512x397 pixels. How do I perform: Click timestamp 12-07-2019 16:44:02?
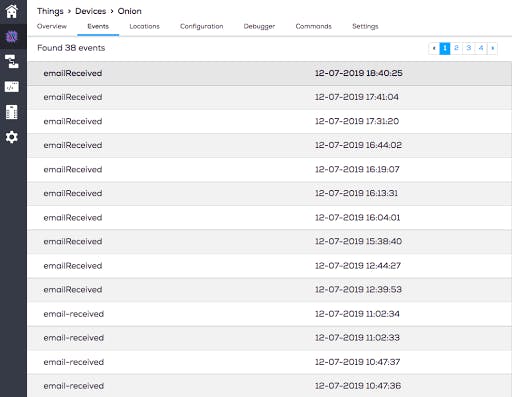(x=358, y=145)
